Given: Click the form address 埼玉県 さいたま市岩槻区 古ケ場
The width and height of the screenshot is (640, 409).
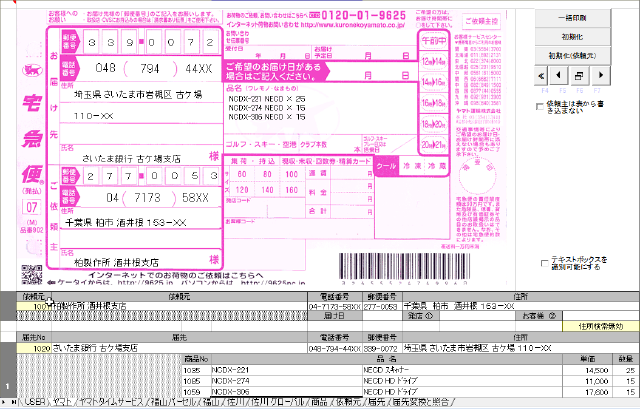Looking at the screenshot, I should pyautogui.click(x=138, y=95).
